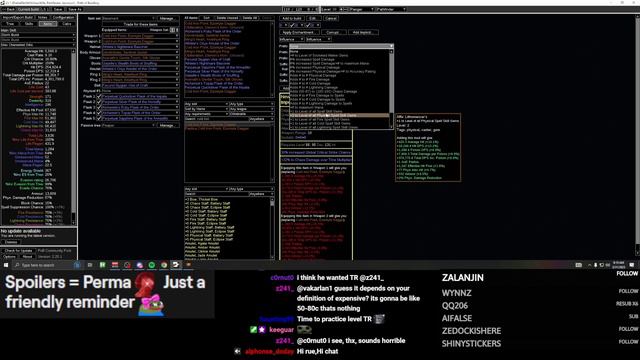Image resolution: width=640 pixels, height=360 pixels.
Task: Open the Item set dropdown
Action: pyautogui.click(x=129, y=18)
